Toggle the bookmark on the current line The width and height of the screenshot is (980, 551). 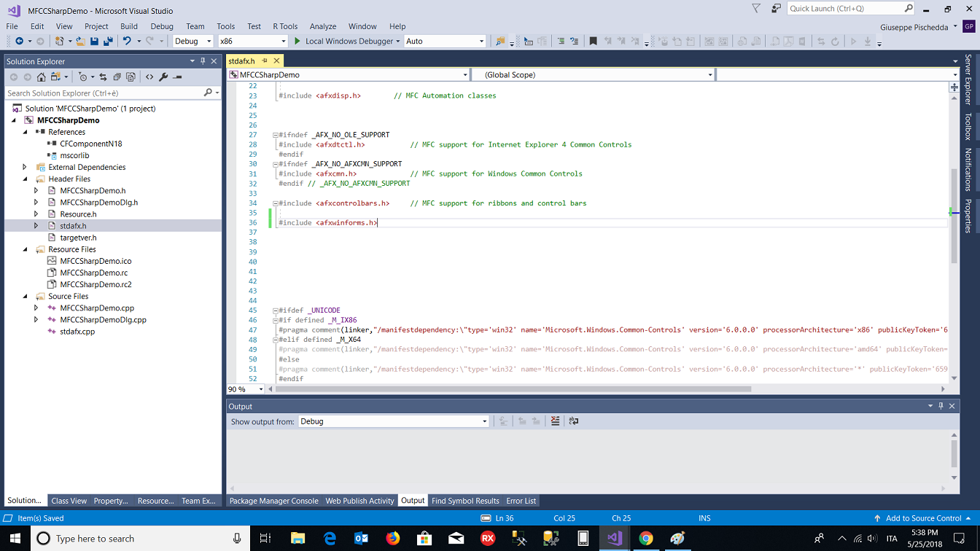pyautogui.click(x=593, y=42)
